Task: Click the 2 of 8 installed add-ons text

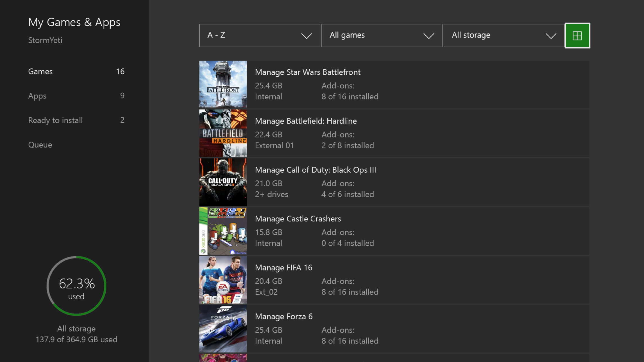Action: (x=348, y=145)
